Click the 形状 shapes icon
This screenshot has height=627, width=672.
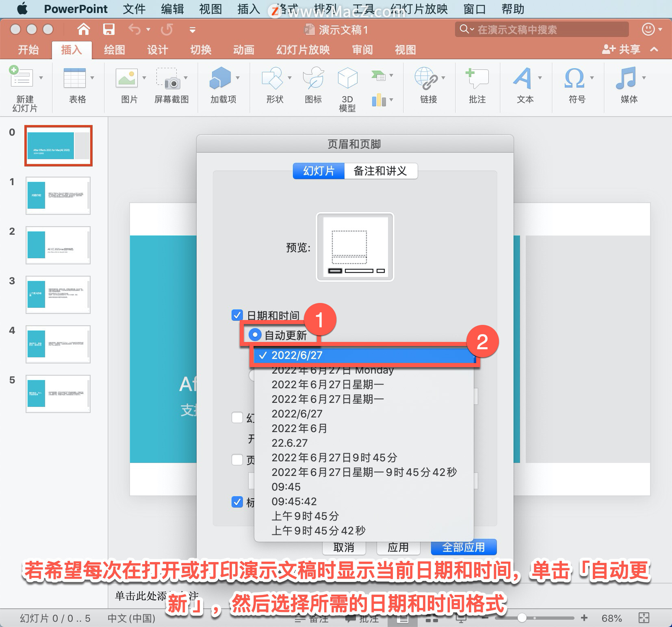pyautogui.click(x=272, y=78)
